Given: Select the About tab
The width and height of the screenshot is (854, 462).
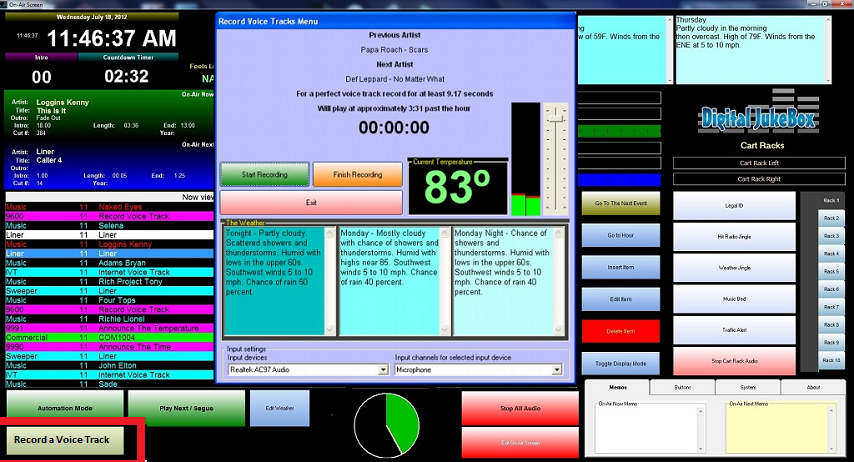Looking at the screenshot, I should coord(813,387).
